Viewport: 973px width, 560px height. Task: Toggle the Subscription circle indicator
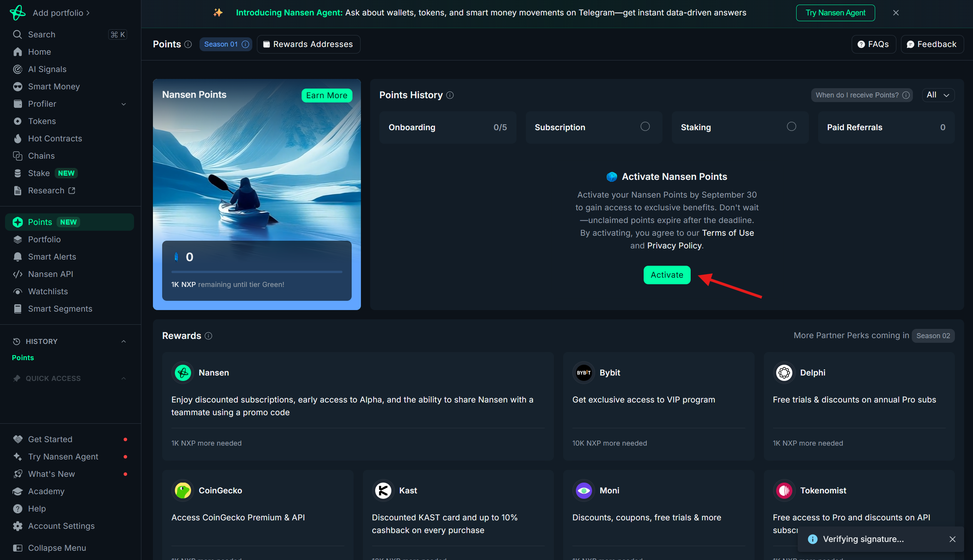click(645, 126)
